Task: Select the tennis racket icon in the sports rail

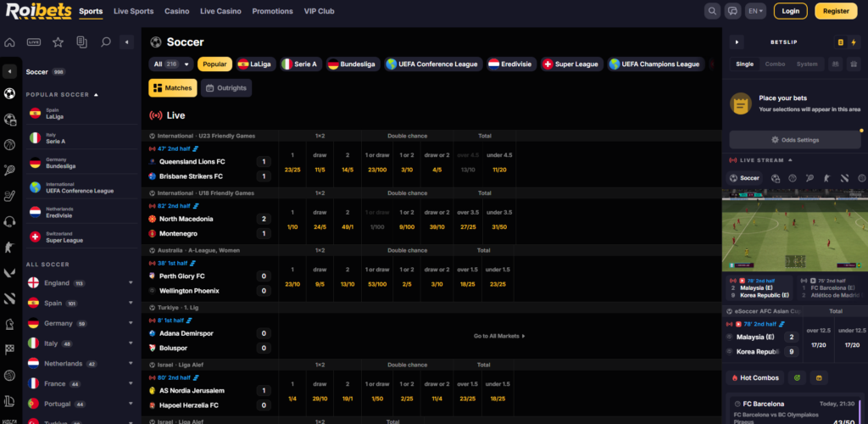Action: pyautogui.click(x=9, y=170)
